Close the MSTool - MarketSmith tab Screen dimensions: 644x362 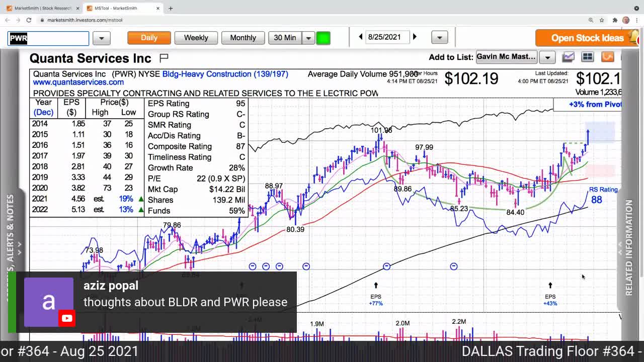[158, 8]
